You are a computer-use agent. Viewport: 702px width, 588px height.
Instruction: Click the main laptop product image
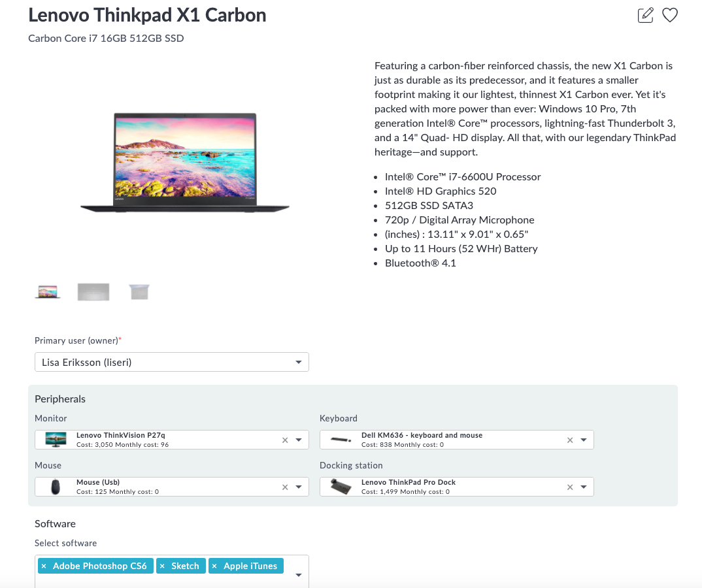tap(185, 163)
